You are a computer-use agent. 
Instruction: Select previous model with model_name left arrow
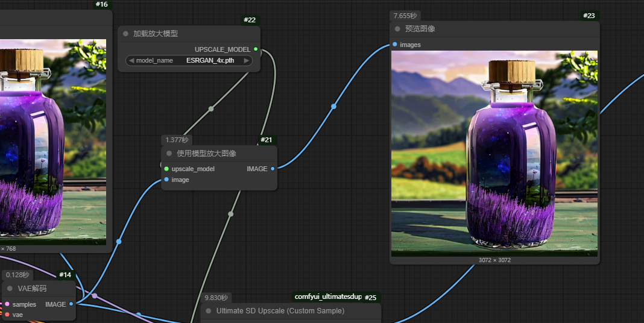pos(131,61)
